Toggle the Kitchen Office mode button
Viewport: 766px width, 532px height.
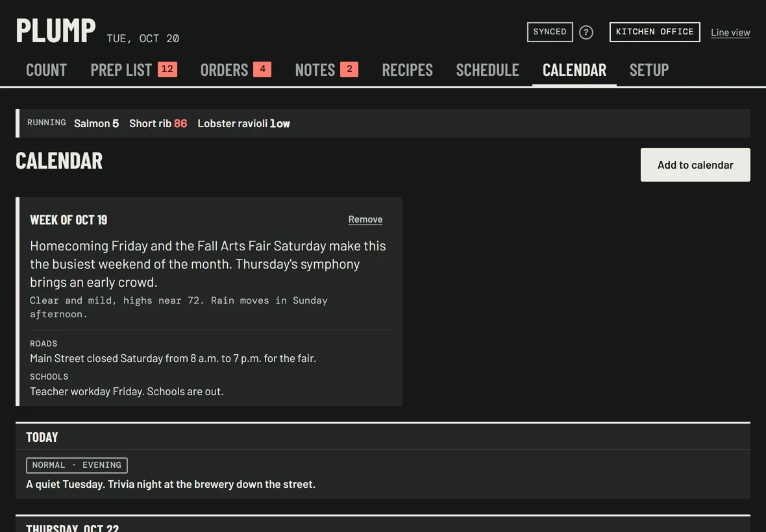pyautogui.click(x=654, y=32)
